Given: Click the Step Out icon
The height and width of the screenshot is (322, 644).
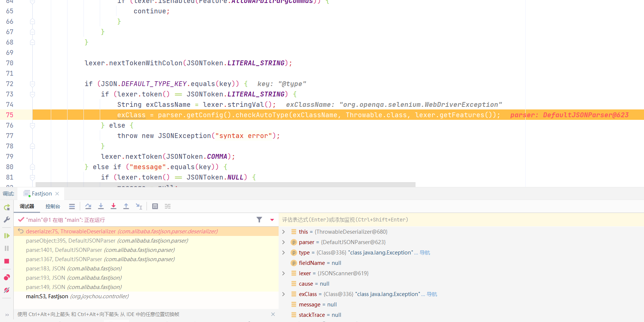Looking at the screenshot, I should click(126, 206).
